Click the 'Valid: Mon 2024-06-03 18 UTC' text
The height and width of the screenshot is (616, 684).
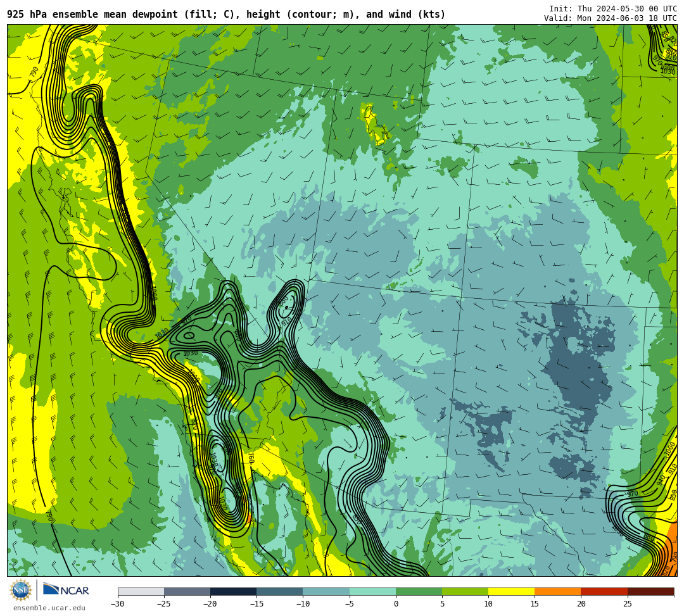pos(611,18)
